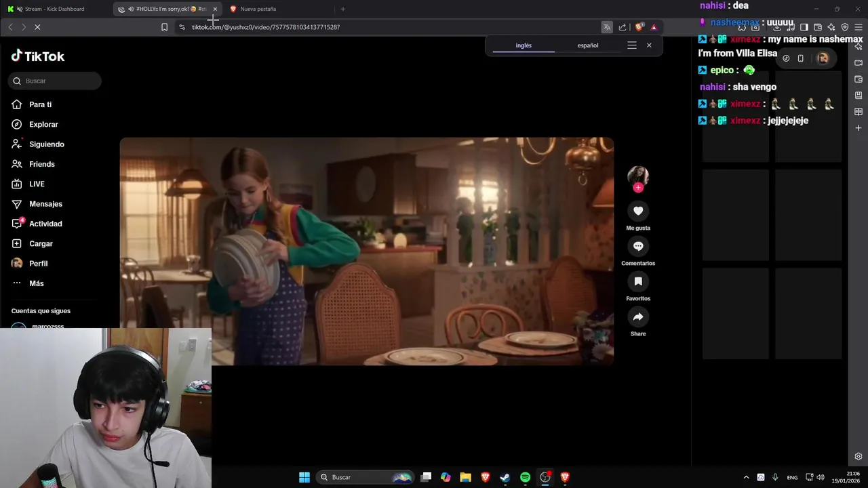Open a new browser tab

pyautogui.click(x=342, y=9)
